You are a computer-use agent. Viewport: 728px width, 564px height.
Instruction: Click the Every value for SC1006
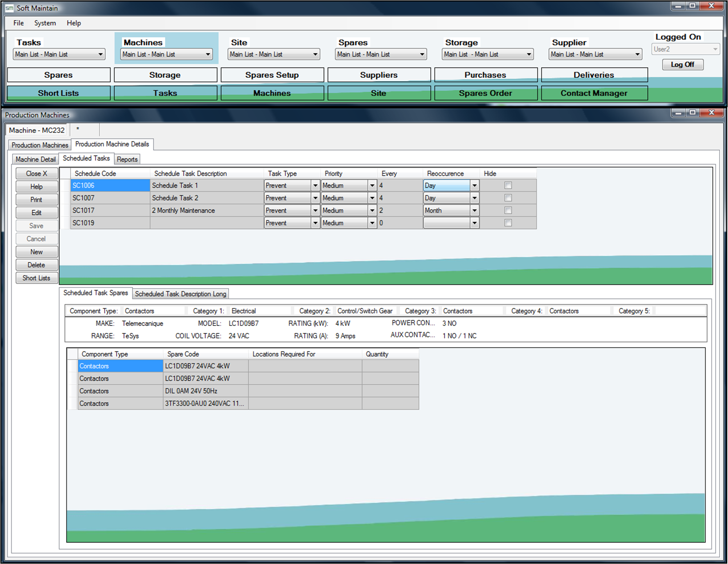400,185
